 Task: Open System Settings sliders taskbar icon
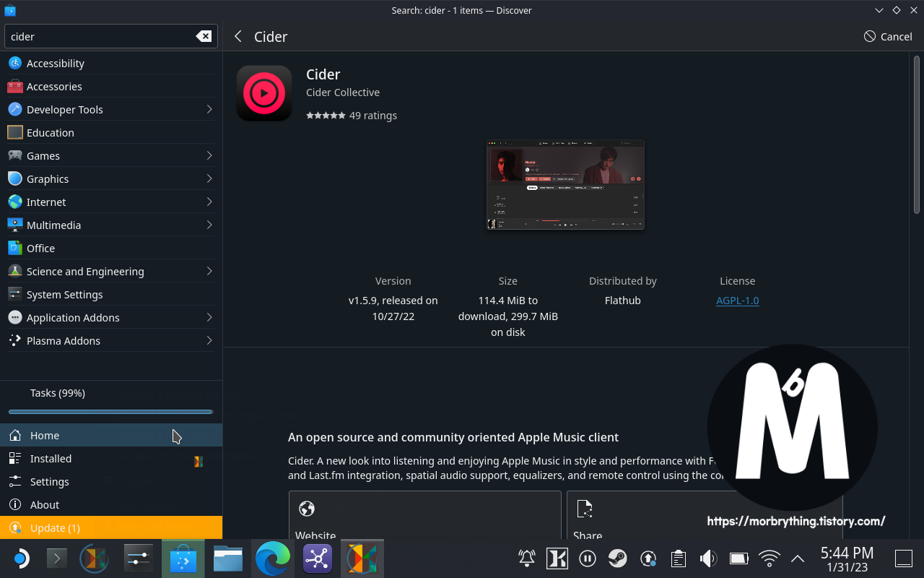pos(137,558)
